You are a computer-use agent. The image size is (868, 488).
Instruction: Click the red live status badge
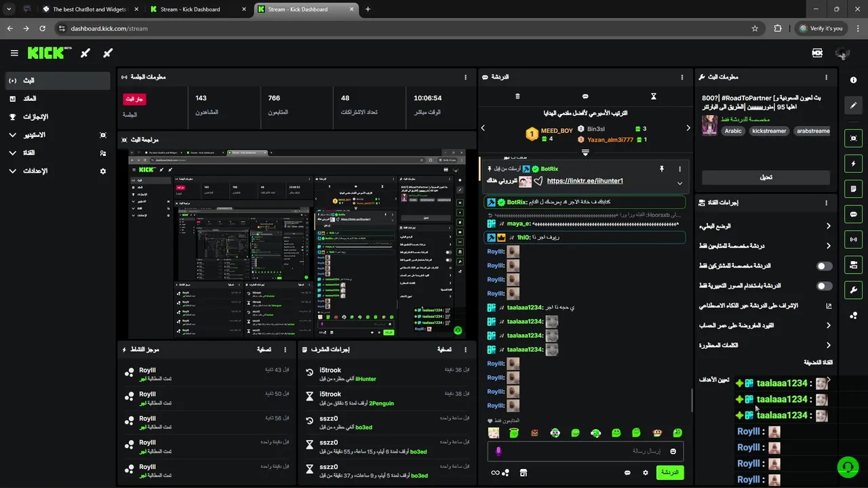click(x=134, y=99)
